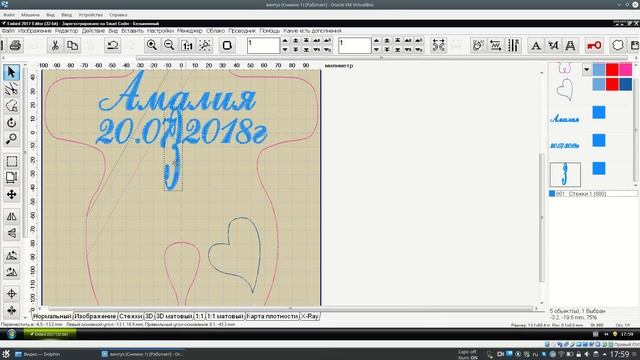This screenshot has width=640, height=360.
Task: Open the Изображение menu
Action: (x=35, y=31)
